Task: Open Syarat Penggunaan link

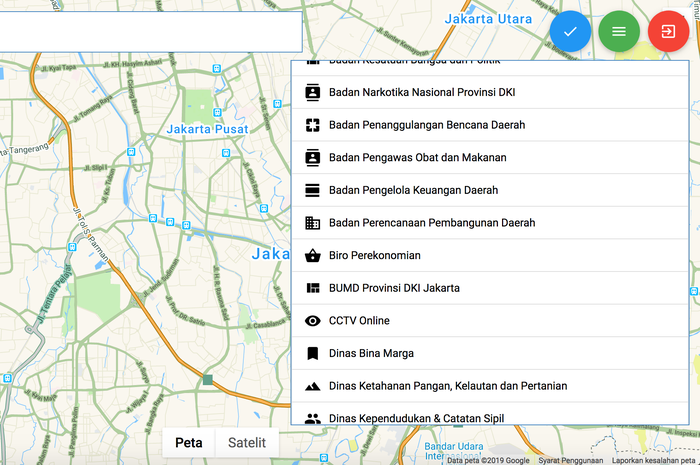Action: click(571, 460)
